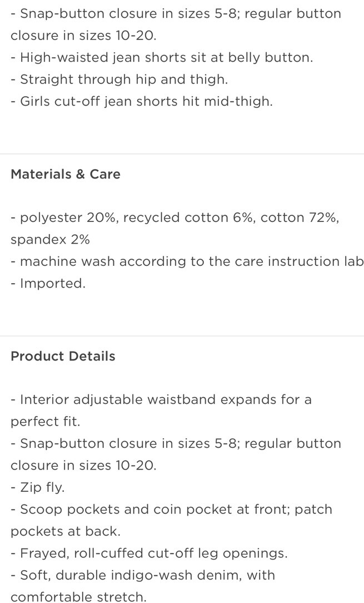364x603 pixels.
Task: Select the machine wash care instruction line
Action: (187, 261)
